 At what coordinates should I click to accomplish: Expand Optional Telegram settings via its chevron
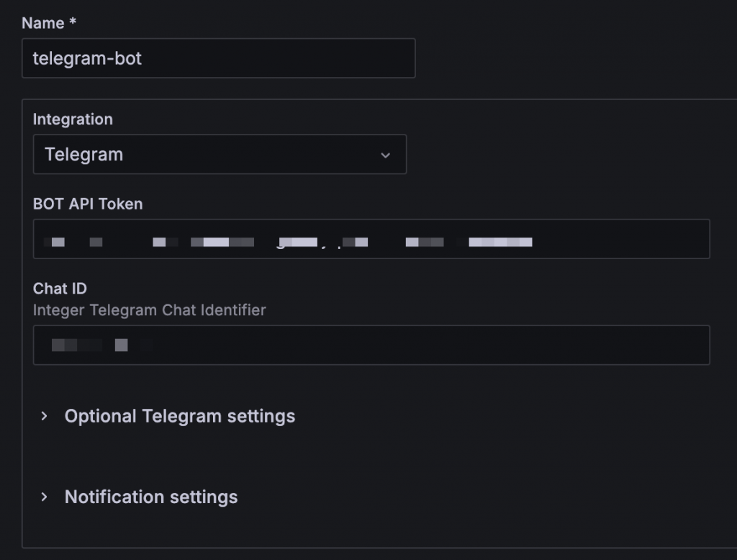pos(45,416)
